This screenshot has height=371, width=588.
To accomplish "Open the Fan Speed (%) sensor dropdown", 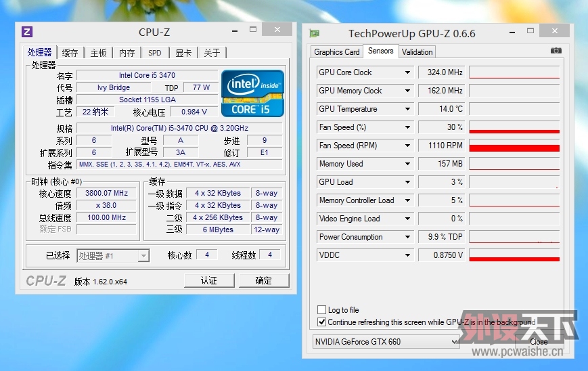I will point(407,127).
